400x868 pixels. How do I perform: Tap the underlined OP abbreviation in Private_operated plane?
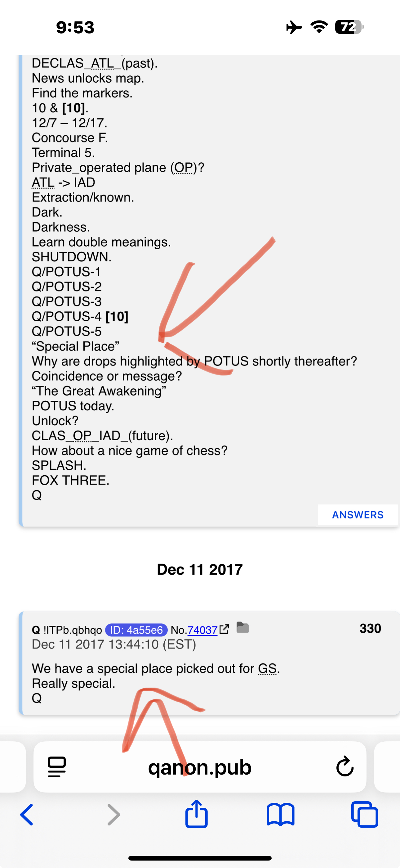(x=184, y=167)
